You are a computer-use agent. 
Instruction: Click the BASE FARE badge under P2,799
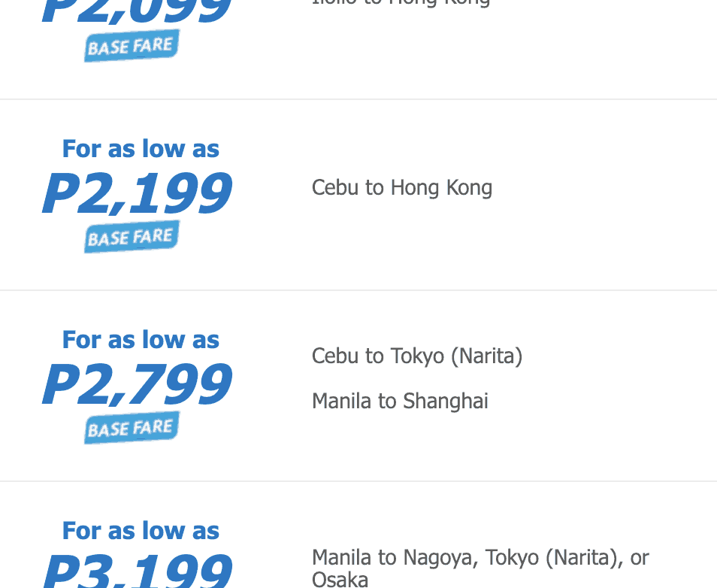click(132, 429)
